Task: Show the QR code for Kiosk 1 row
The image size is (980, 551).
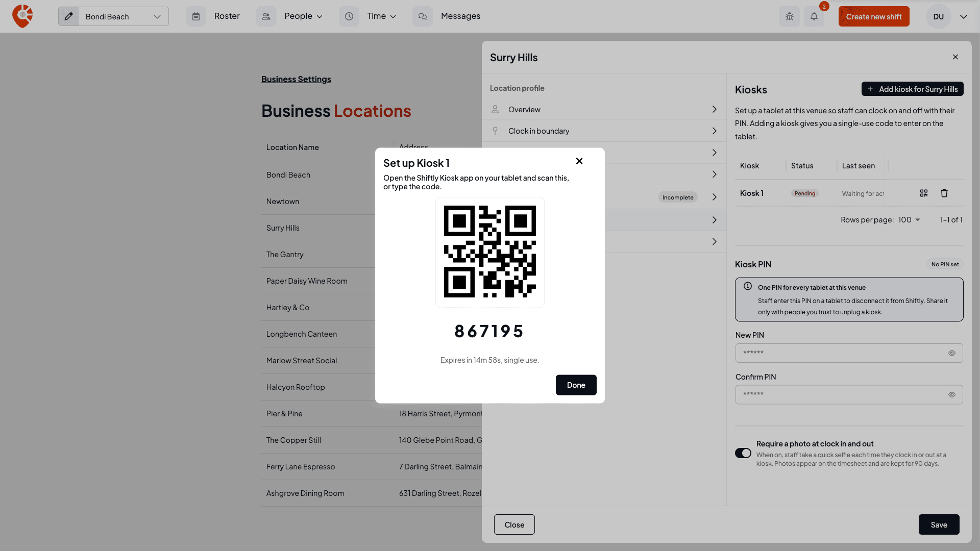Action: pyautogui.click(x=924, y=193)
